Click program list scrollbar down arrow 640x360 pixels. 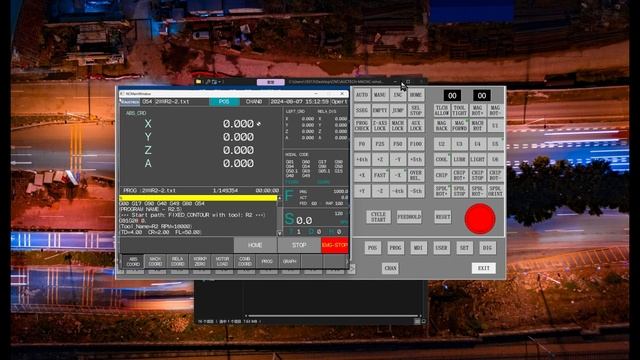coord(280,233)
